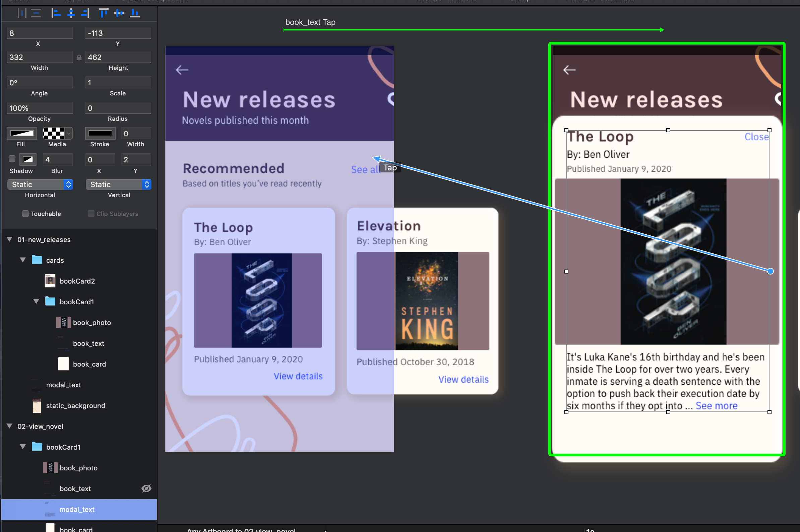Viewport: 800px width, 532px height.
Task: Open the Vertical Static constraint dropdown
Action: pyautogui.click(x=118, y=184)
